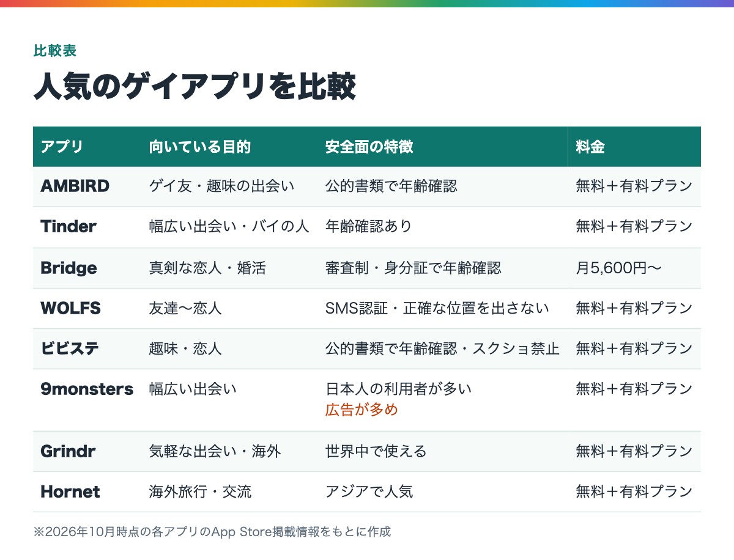Select the アプリ column header

87,147
